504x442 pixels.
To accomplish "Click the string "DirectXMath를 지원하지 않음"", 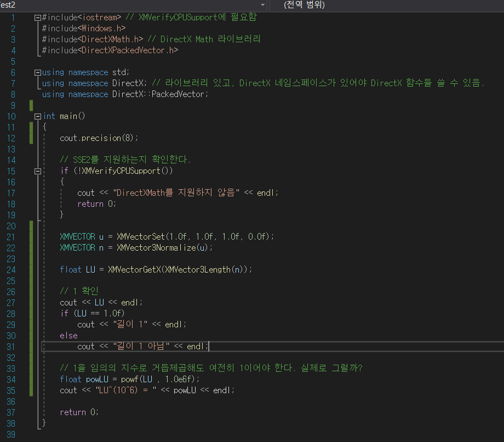I will click(x=176, y=192).
